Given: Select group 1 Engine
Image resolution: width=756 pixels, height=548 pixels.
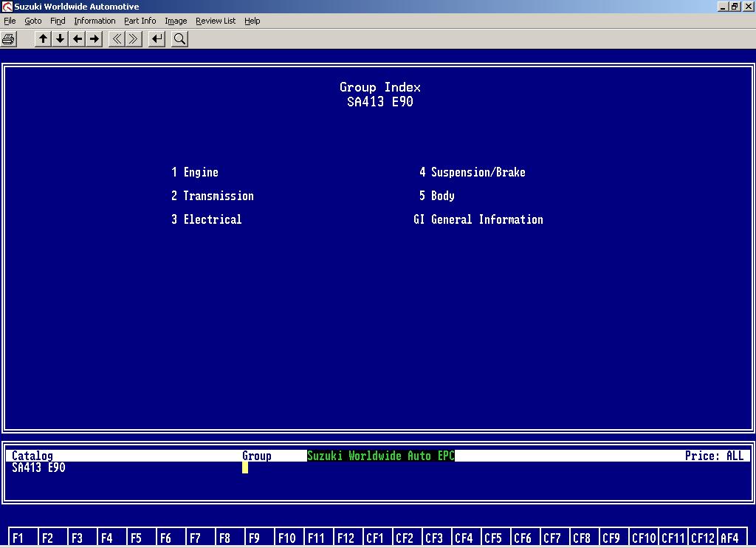Looking at the screenshot, I should pyautogui.click(x=195, y=172).
